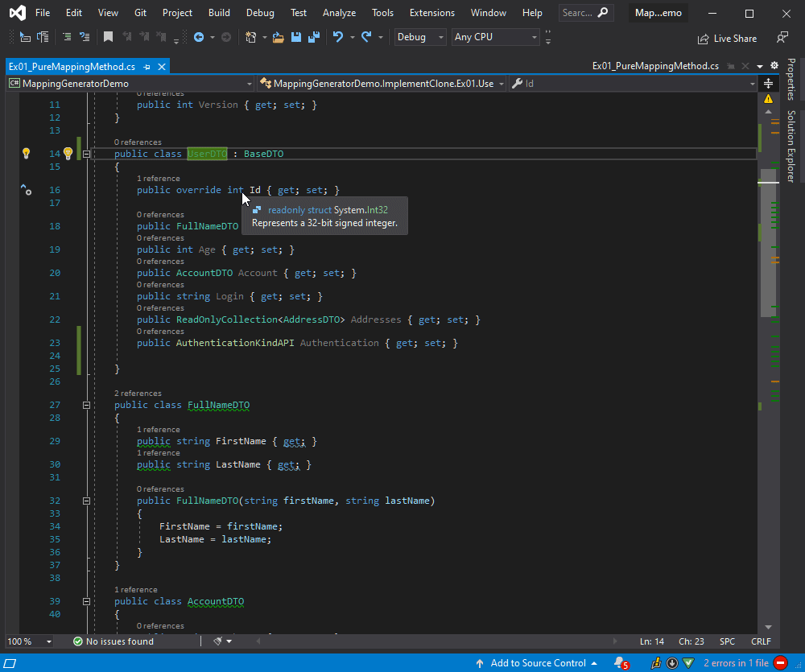805x672 pixels.
Task: Open the Build menu
Action: tap(219, 13)
